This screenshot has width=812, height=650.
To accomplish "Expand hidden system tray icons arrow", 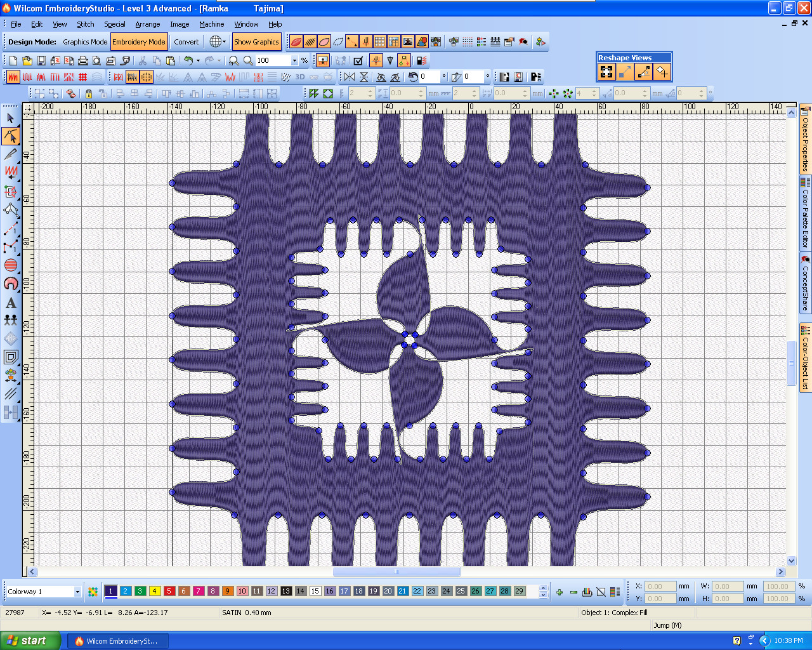I will (x=764, y=641).
